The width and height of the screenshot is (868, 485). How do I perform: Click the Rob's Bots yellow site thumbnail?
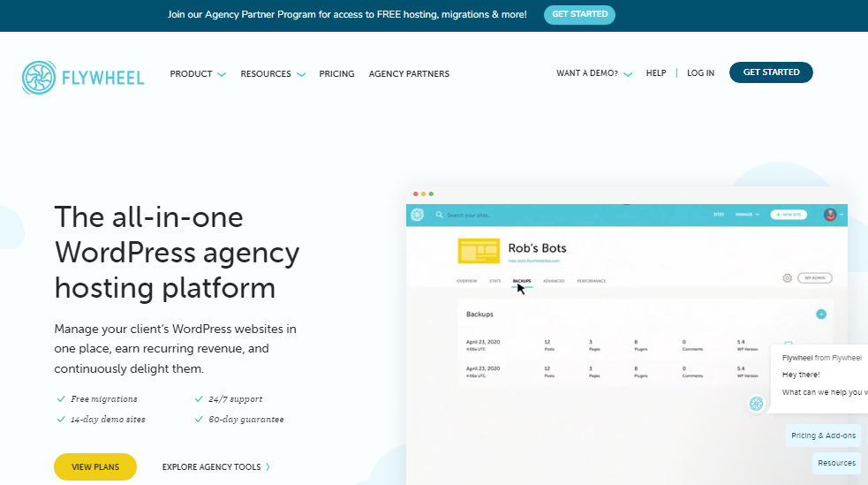pos(479,251)
